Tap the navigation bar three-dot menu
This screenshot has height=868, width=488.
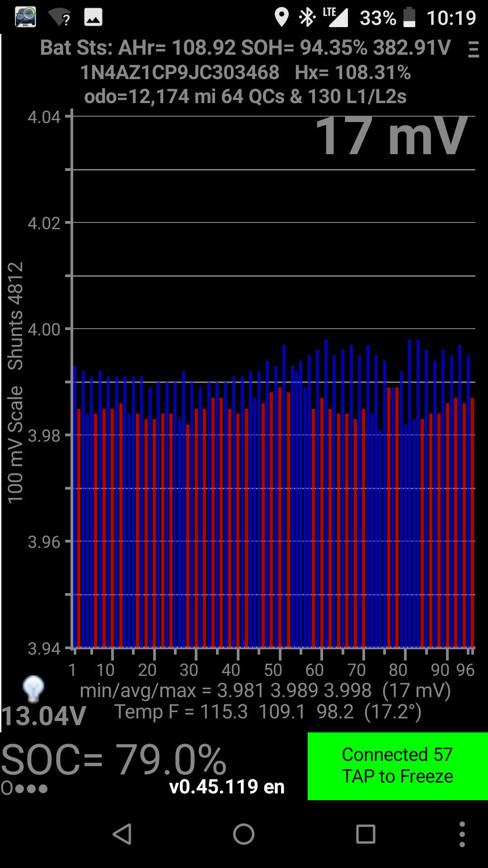point(462,834)
